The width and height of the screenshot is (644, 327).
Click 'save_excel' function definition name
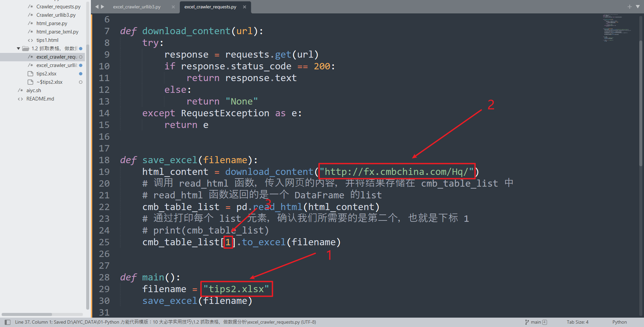pos(170,160)
